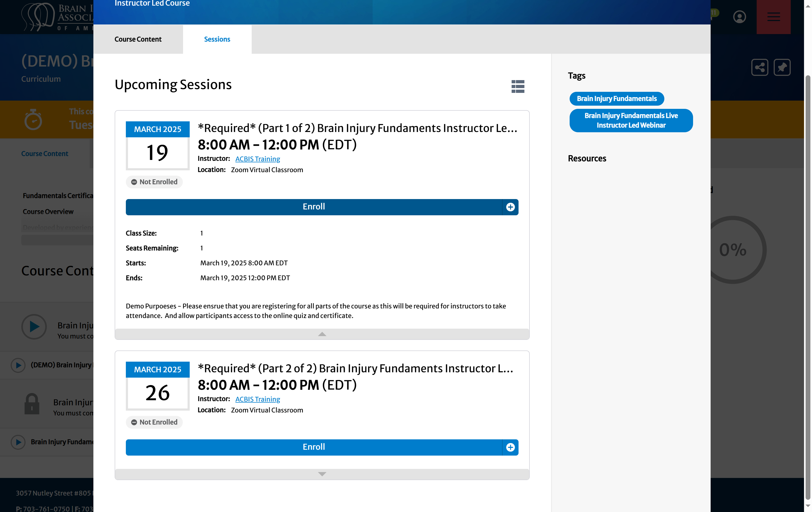
Task: Click the 0% progress circle
Action: pos(732,250)
